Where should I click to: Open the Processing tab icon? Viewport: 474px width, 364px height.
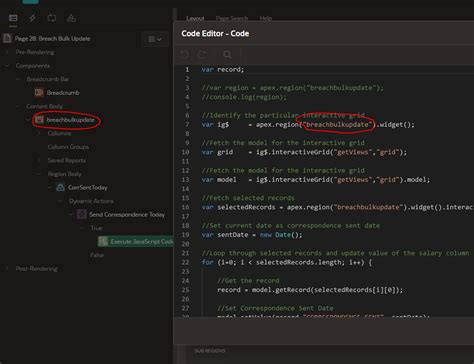click(x=52, y=18)
